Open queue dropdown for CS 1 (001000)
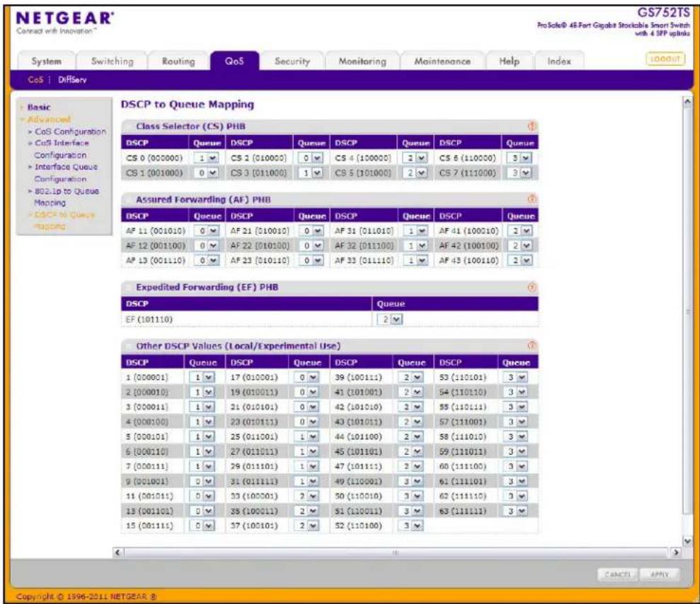 coord(206,173)
